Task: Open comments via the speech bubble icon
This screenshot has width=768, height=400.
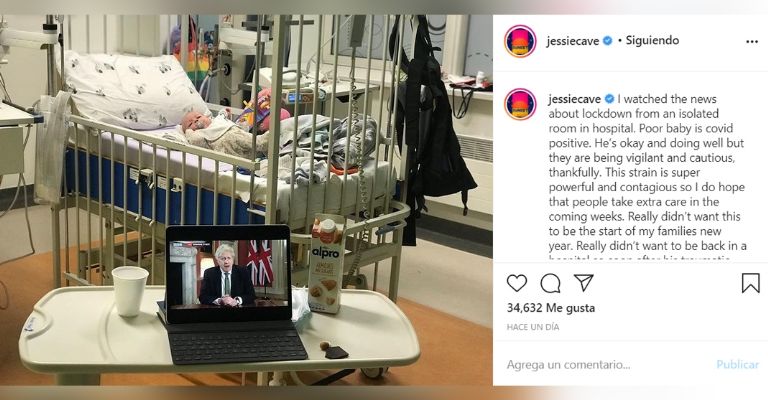Action: point(551,283)
